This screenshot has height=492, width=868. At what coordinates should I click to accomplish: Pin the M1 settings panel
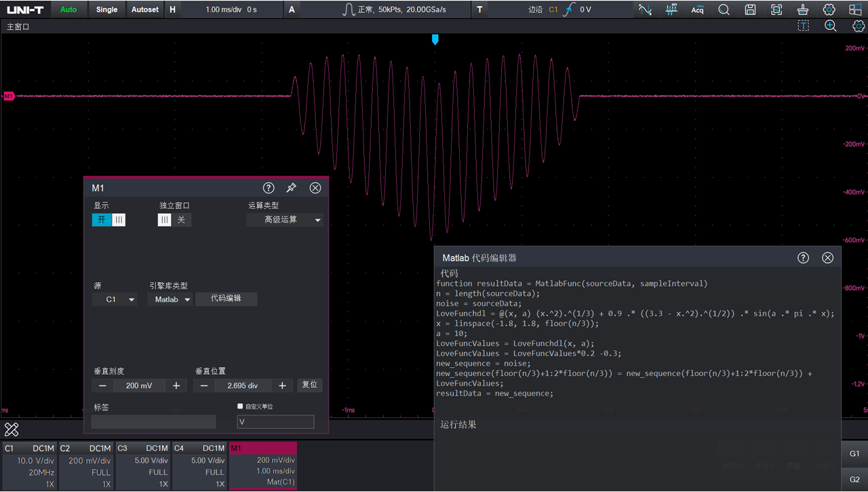292,188
